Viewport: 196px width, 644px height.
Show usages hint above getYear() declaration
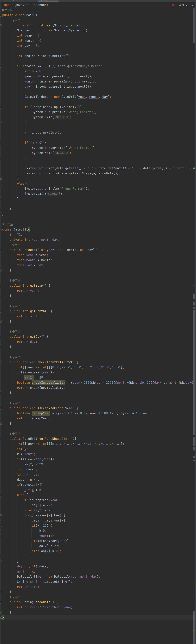[15, 281]
